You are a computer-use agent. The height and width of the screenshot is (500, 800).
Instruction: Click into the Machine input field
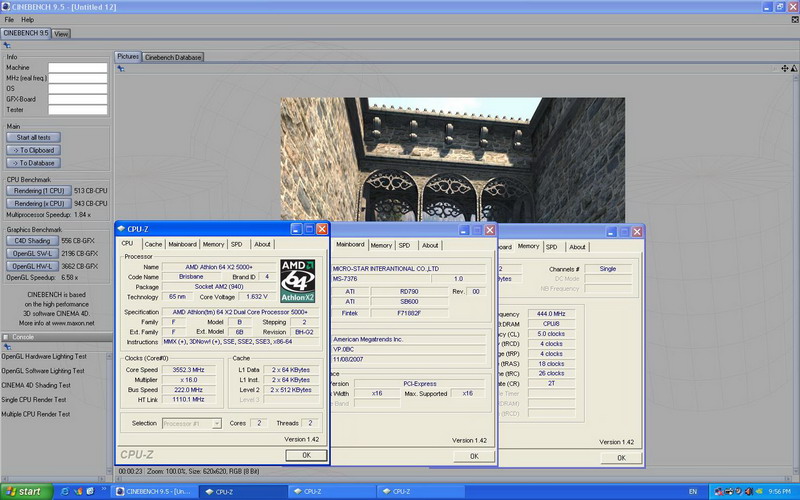click(x=77, y=68)
